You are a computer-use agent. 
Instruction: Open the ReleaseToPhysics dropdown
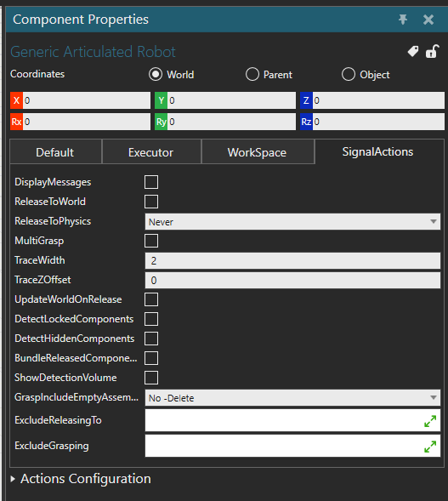point(292,221)
